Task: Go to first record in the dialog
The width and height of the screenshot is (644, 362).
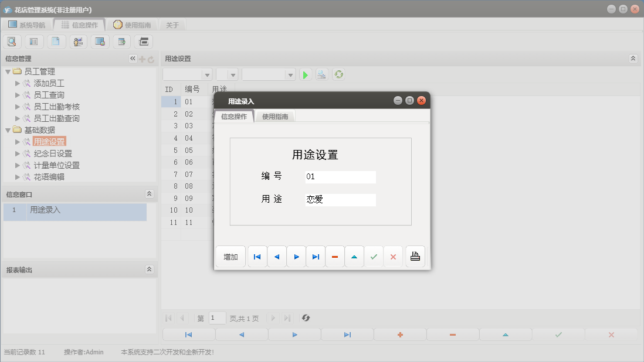Action: 257,257
